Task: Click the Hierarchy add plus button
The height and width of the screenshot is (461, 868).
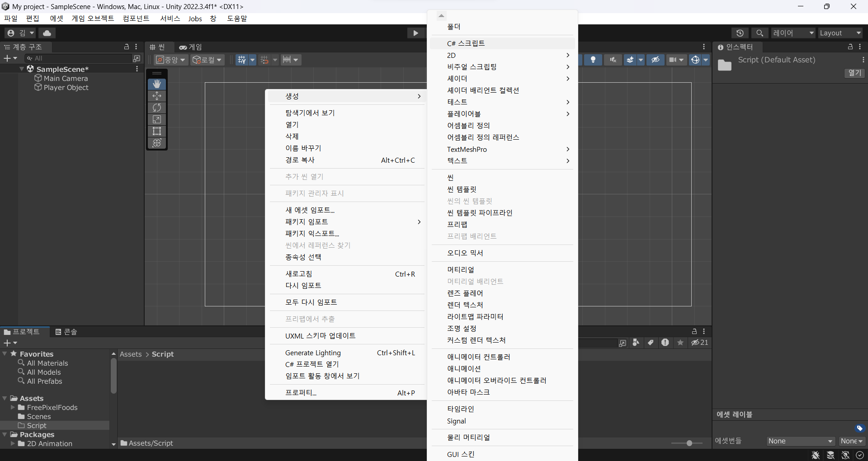Action: coord(10,58)
